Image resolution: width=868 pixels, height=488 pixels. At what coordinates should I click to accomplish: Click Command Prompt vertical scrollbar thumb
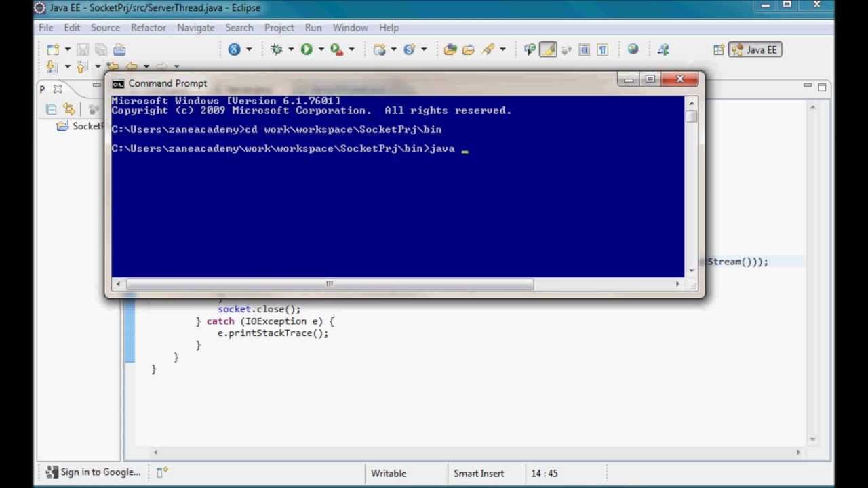click(x=691, y=116)
